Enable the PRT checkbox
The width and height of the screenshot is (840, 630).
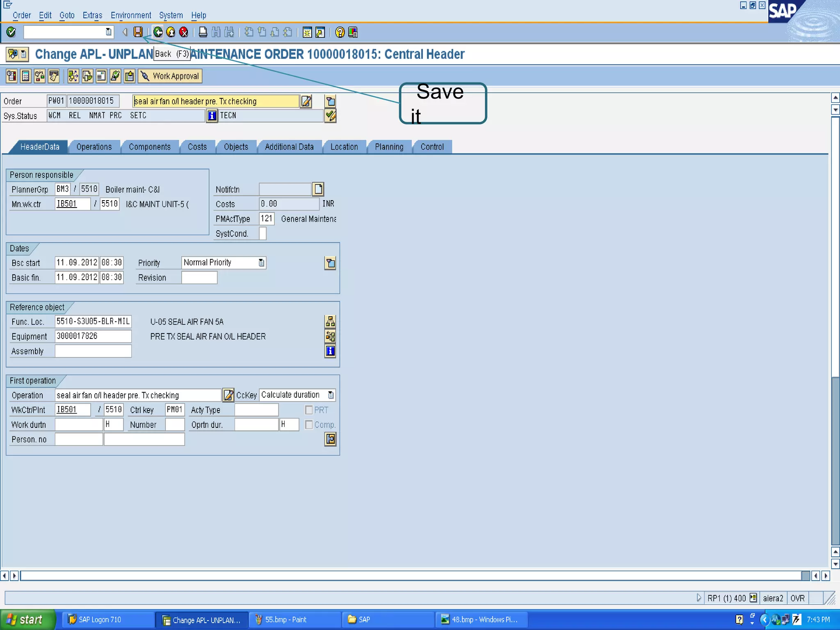pyautogui.click(x=309, y=410)
